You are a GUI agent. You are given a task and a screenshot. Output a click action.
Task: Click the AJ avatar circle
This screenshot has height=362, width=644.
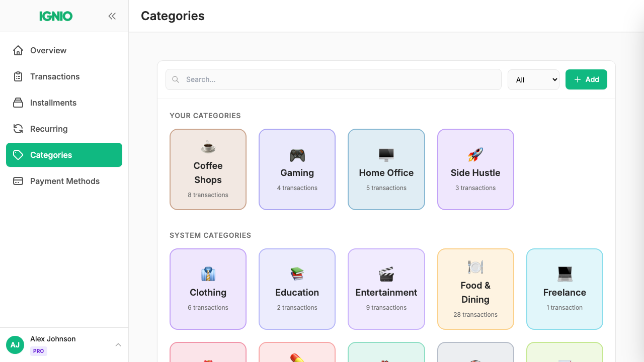[x=15, y=345]
